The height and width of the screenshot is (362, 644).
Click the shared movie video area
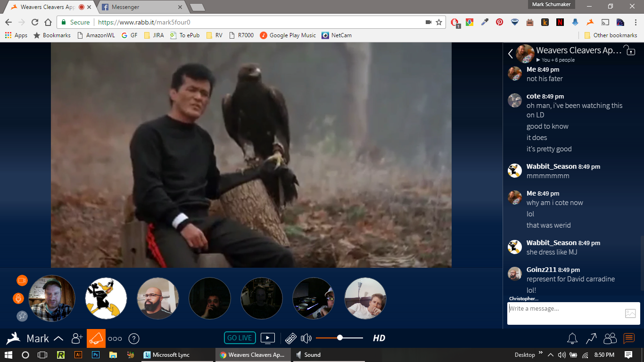(x=251, y=155)
